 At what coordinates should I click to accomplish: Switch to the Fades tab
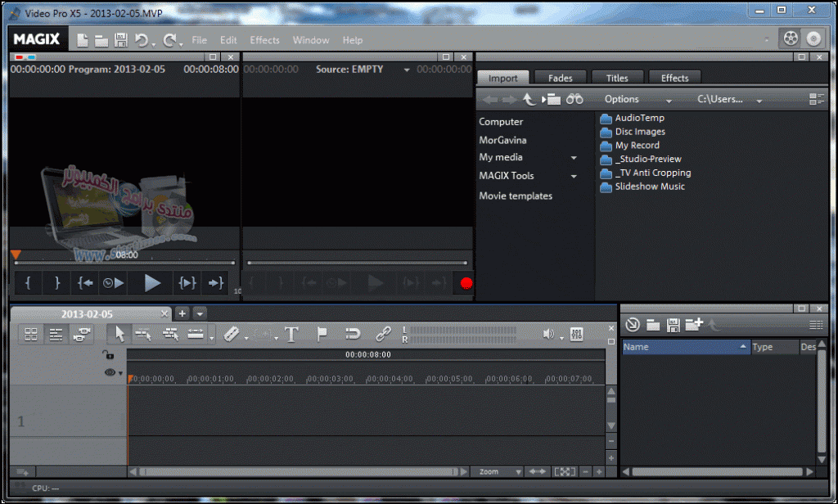click(x=560, y=78)
